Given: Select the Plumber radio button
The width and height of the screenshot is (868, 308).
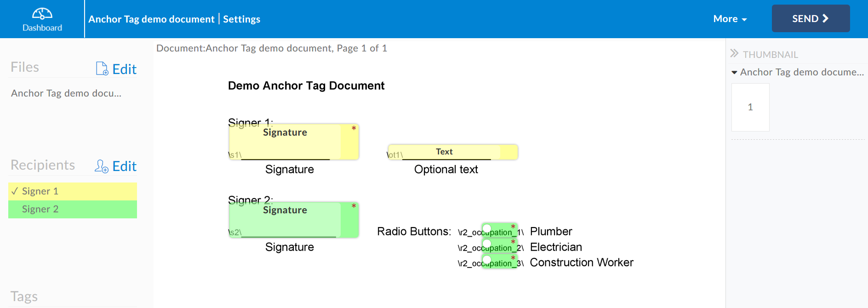Looking at the screenshot, I should (x=487, y=229).
